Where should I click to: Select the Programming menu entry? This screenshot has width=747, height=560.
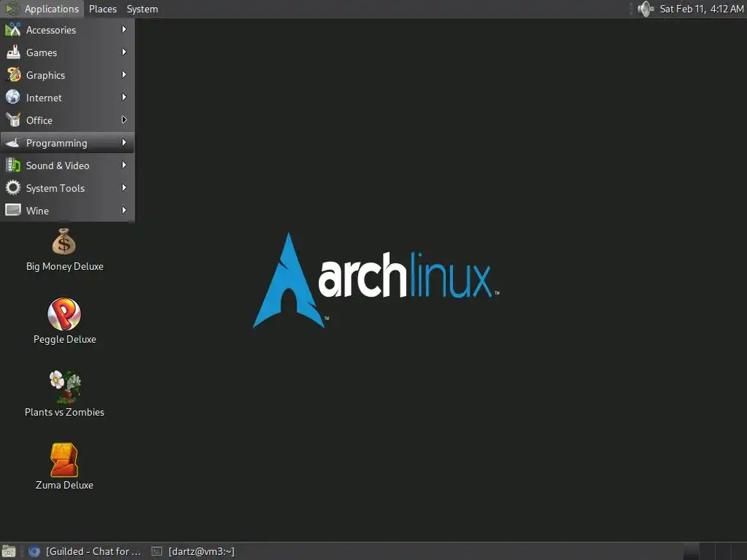pyautogui.click(x=67, y=143)
